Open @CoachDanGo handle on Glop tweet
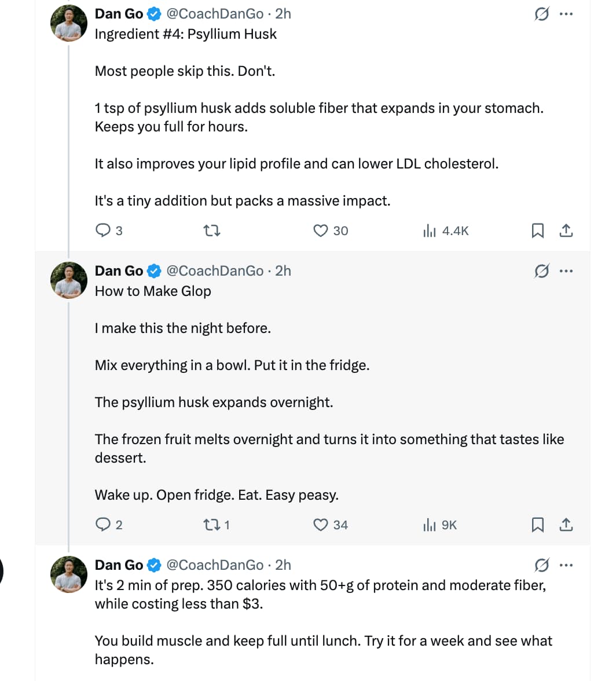The width and height of the screenshot is (616, 681). click(x=215, y=271)
